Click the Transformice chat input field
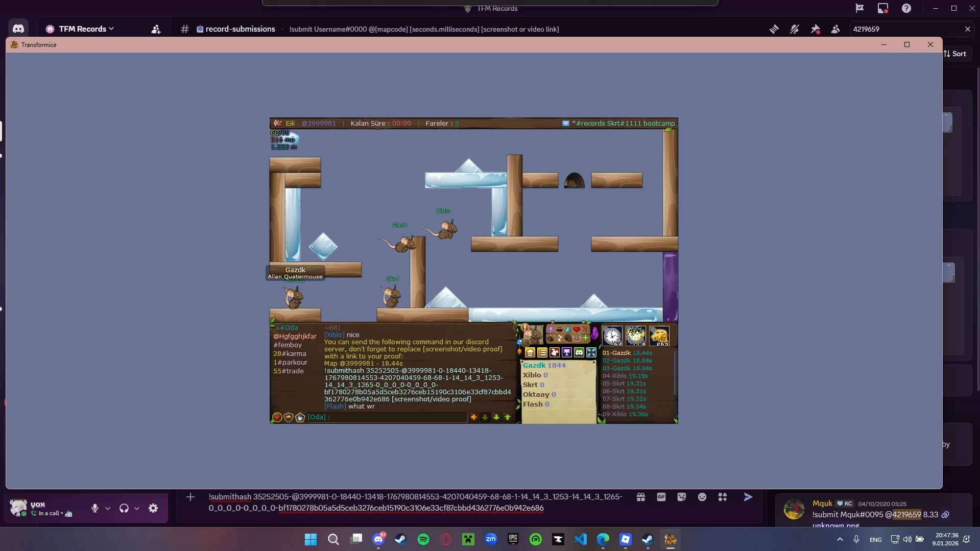Screen dimensions: 980x551 coord(387,417)
